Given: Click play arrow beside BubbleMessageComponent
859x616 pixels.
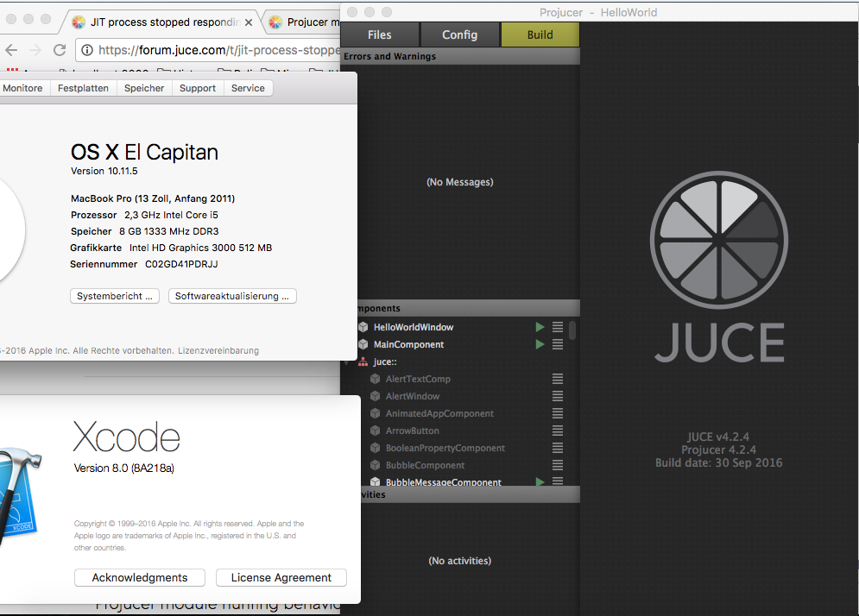Looking at the screenshot, I should [x=540, y=482].
